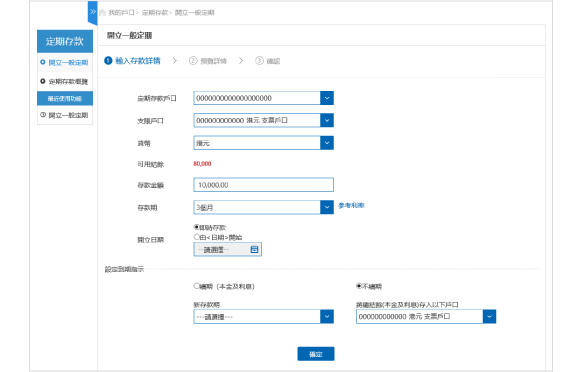Screen dimensions: 582x372
Task: Open calendar picker icon in date field
Action: click(254, 249)
